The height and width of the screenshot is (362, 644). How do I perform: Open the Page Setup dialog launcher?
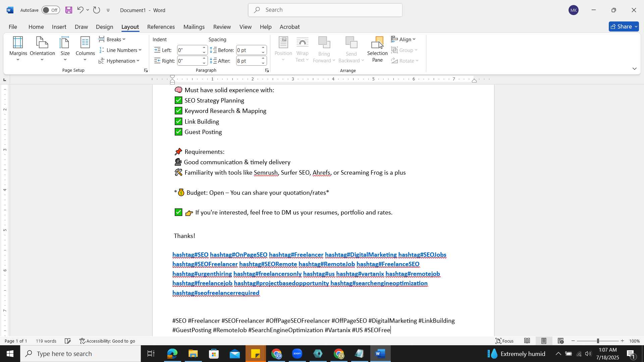(x=146, y=71)
